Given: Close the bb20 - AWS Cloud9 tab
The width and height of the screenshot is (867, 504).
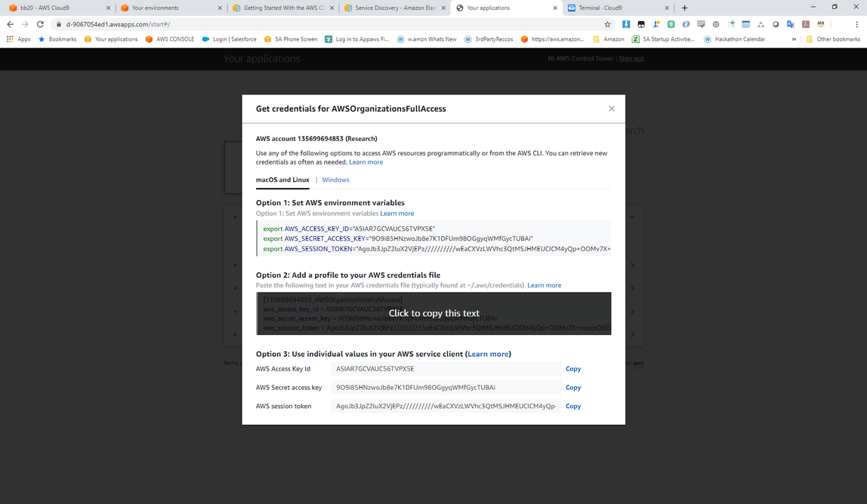Looking at the screenshot, I should click(x=109, y=8).
